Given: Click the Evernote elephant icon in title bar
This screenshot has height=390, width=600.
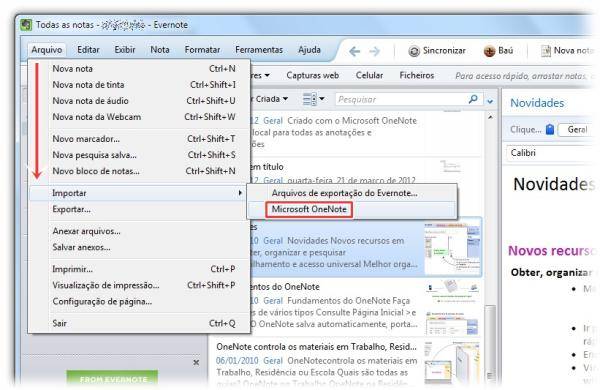Looking at the screenshot, I should [x=26, y=25].
